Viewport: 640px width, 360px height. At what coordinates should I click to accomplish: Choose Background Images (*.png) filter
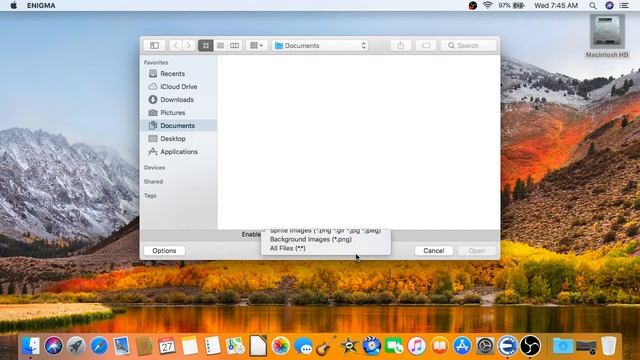click(326, 239)
